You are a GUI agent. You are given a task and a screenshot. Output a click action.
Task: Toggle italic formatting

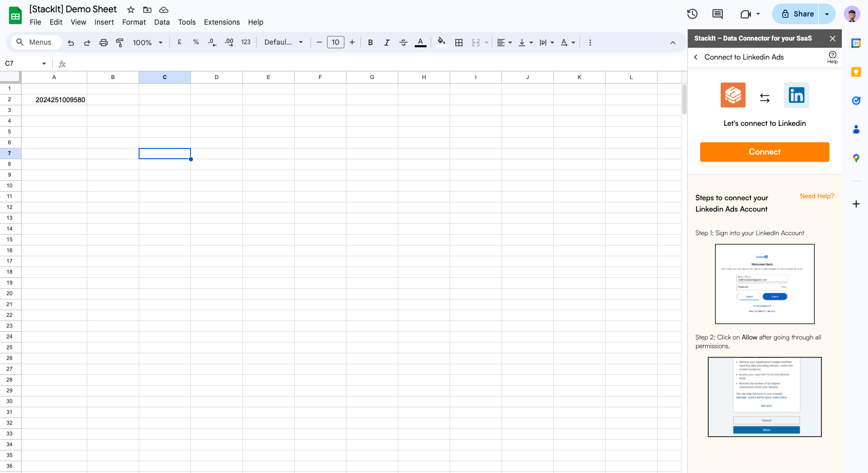pyautogui.click(x=387, y=43)
